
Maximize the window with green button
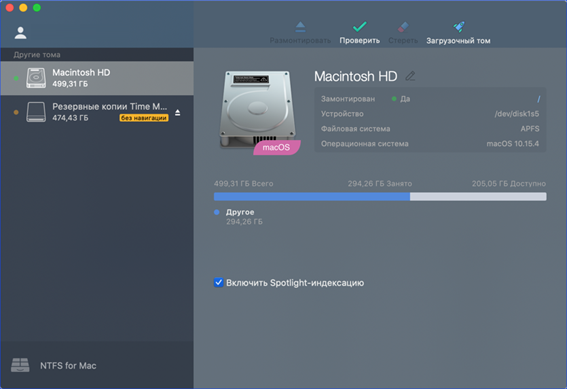(x=37, y=8)
